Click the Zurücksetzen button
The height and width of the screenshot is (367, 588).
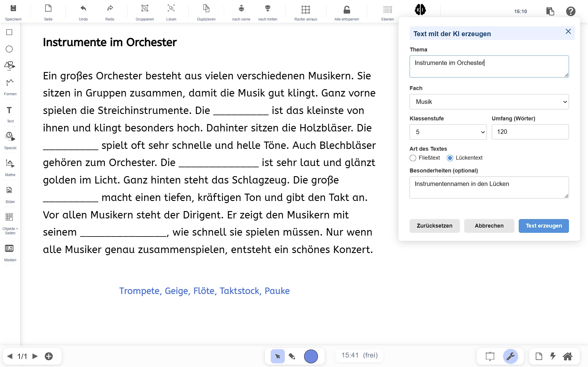434,226
